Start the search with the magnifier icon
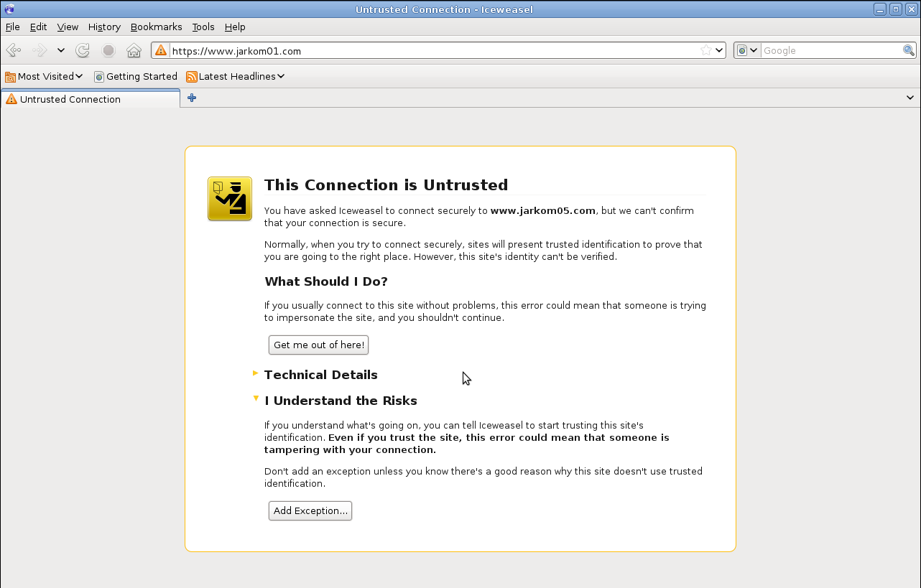The height and width of the screenshot is (588, 921). pos(908,50)
